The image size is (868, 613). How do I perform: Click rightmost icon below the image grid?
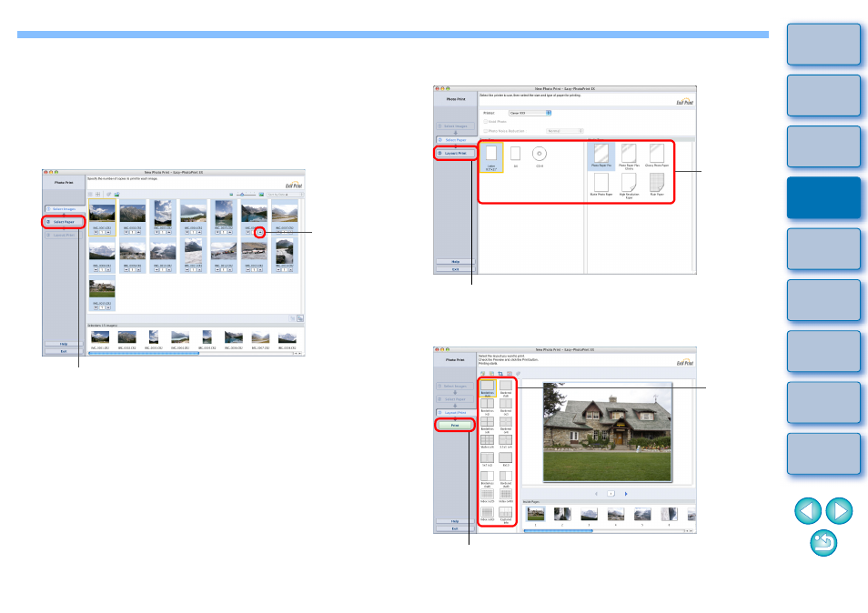[300, 318]
